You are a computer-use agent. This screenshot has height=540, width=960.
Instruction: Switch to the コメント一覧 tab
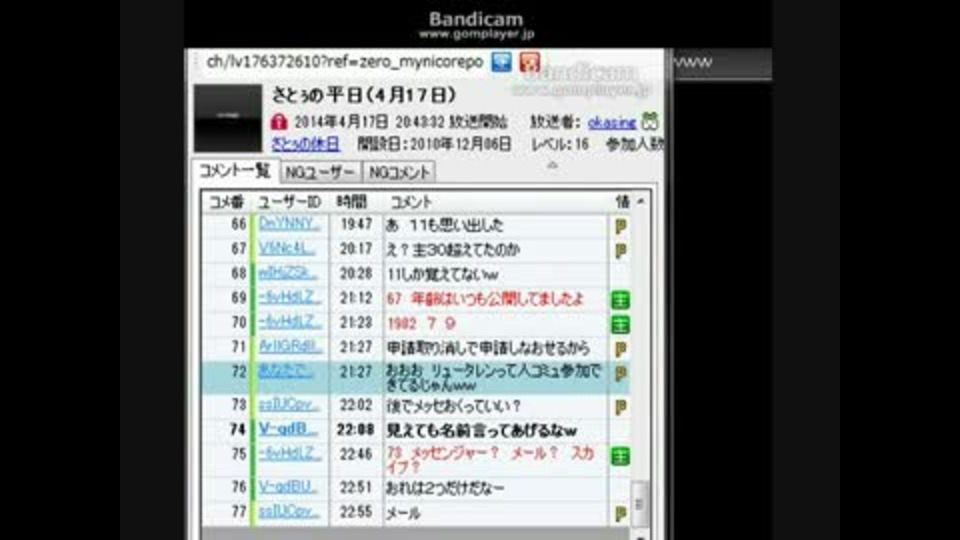pyautogui.click(x=235, y=171)
